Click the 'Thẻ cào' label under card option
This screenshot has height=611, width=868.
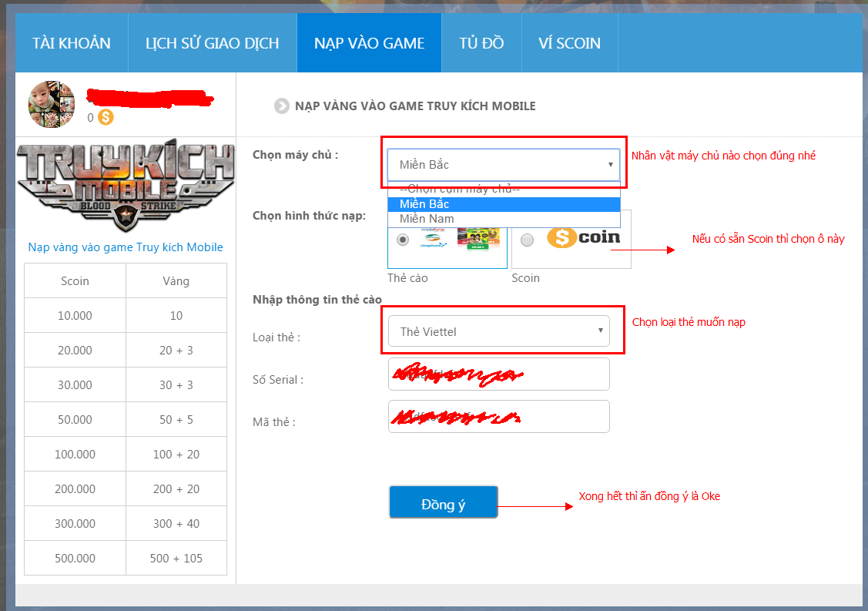407,278
